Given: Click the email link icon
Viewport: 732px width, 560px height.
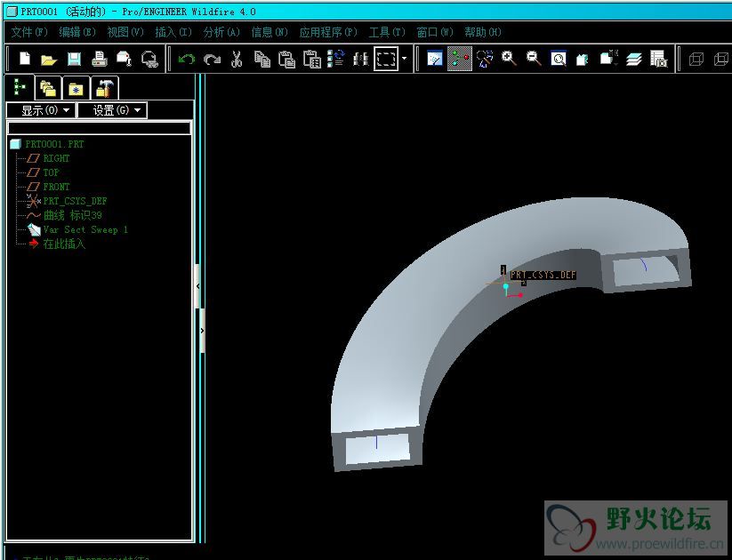Looking at the screenshot, I should tap(149, 60).
